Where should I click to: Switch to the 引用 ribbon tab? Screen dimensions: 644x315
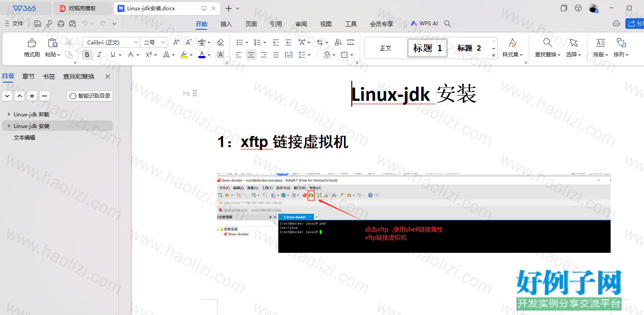click(276, 24)
